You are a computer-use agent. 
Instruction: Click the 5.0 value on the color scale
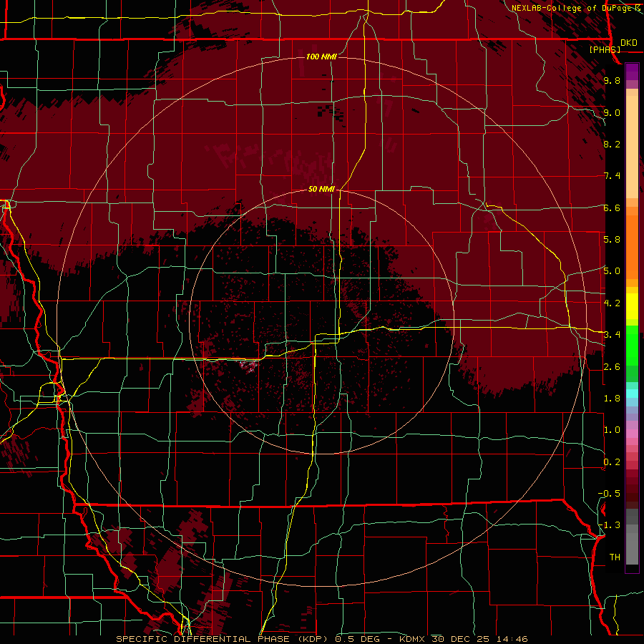click(x=612, y=271)
